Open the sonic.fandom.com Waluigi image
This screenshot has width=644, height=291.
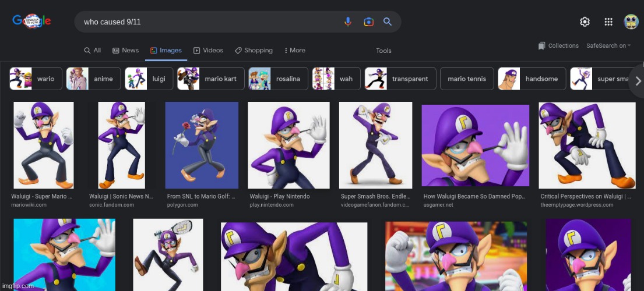[122, 145]
